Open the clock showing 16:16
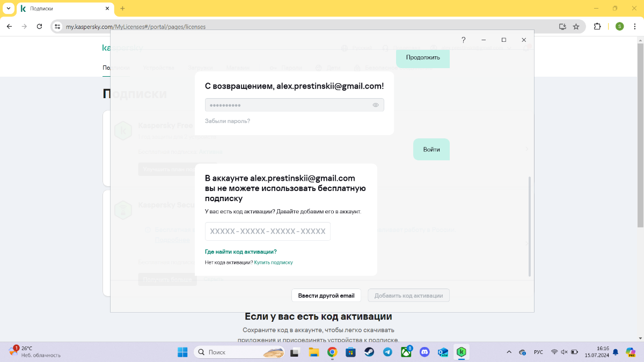This screenshot has height=362, width=644. coord(596,352)
